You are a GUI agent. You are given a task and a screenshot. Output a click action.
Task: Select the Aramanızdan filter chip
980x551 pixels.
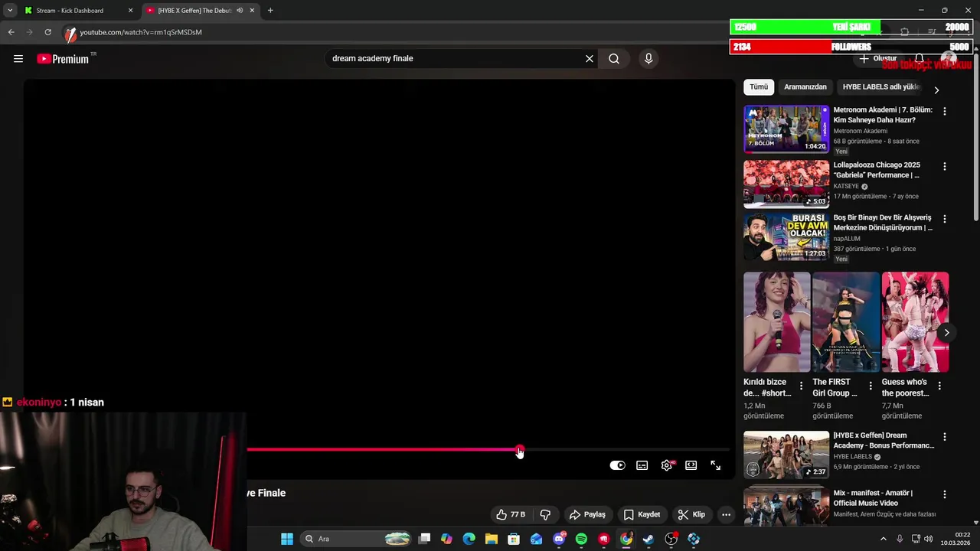point(805,87)
